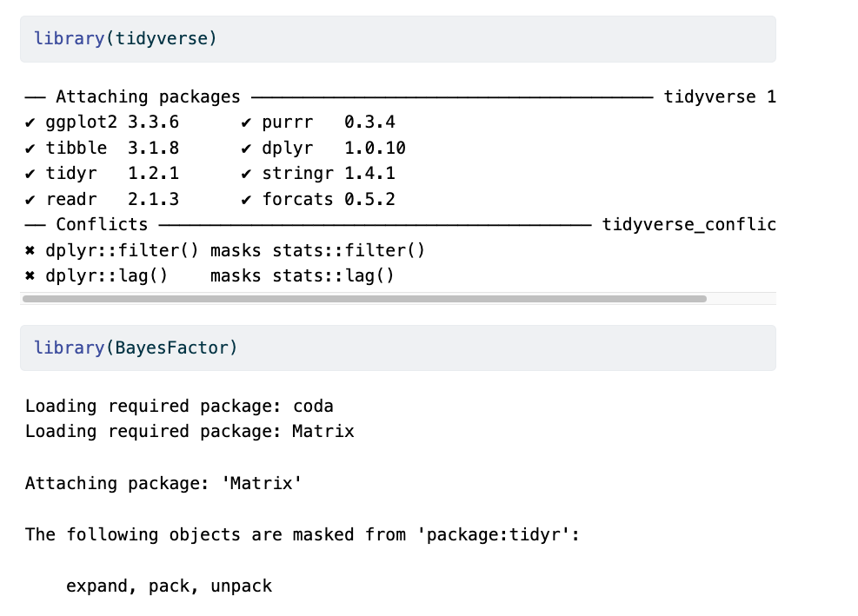Click 'Loading required package: coda' message
This screenshot has width=858, height=616.
point(179,407)
